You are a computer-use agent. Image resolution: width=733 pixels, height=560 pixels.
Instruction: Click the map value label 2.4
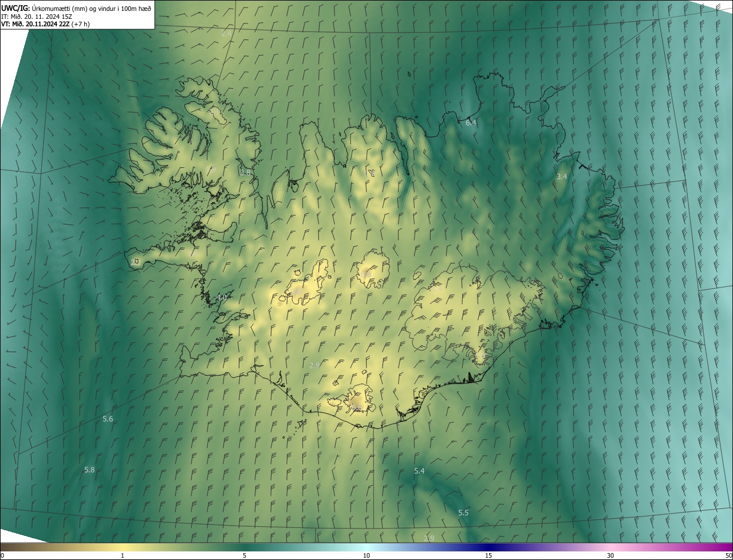coord(227,33)
